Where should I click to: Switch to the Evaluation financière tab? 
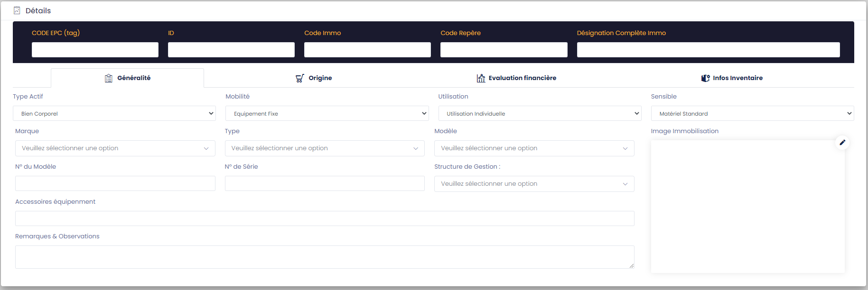[x=522, y=78]
